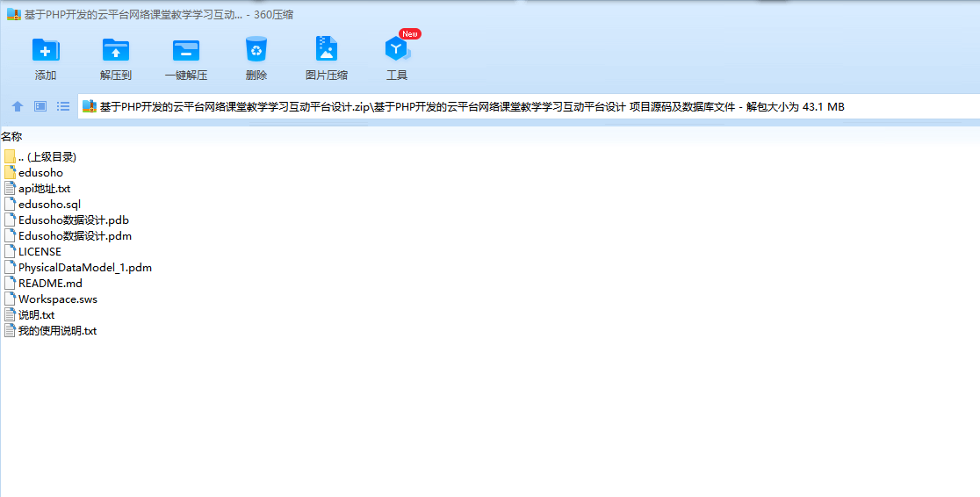Click the folder icon beside edusoho

[10, 172]
